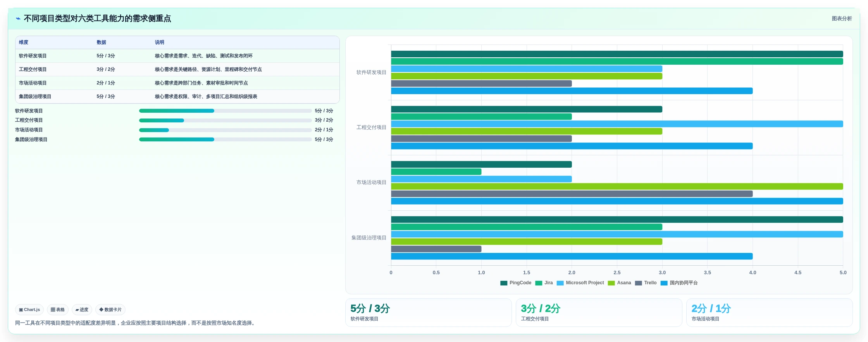This screenshot has height=342, width=868.
Task: Click the 软件研发项目 label on the chart axis
Action: (x=371, y=72)
